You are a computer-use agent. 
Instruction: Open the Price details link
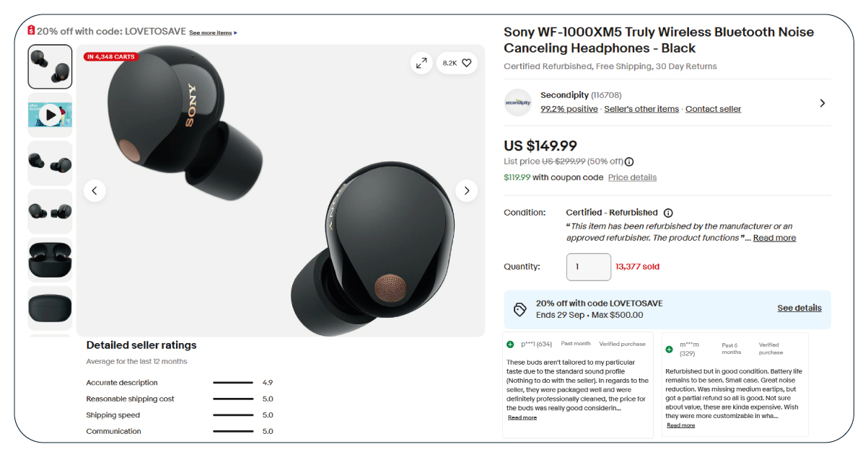click(632, 177)
